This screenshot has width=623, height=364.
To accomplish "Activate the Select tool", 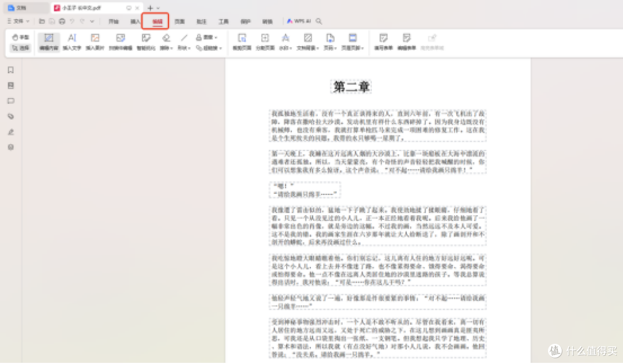I will [x=20, y=48].
